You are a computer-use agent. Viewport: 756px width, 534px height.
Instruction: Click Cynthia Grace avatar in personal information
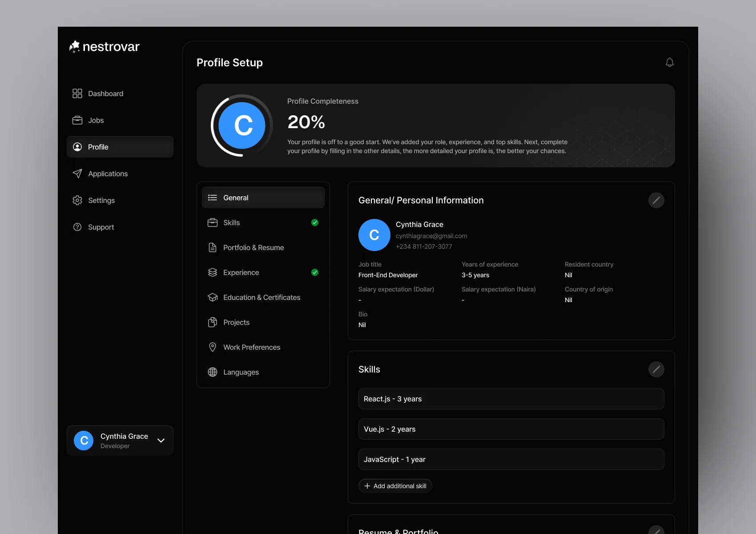point(374,235)
